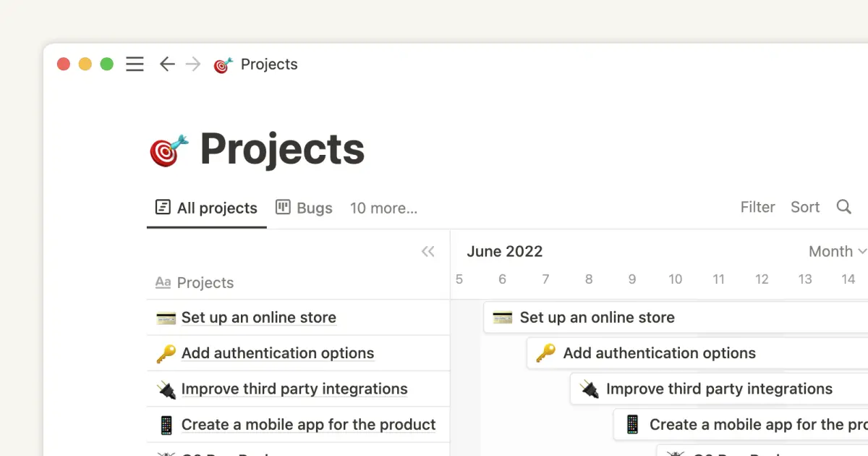
Task: Open the Filter options
Action: (757, 207)
